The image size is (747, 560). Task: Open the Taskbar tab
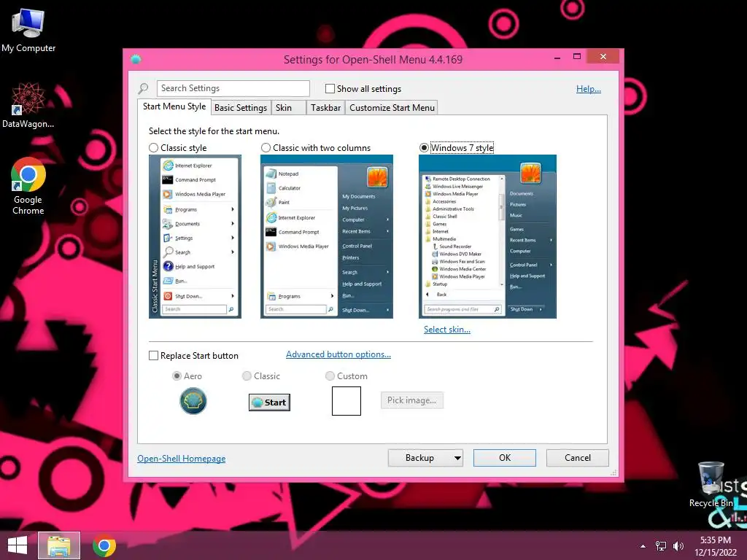(x=325, y=108)
